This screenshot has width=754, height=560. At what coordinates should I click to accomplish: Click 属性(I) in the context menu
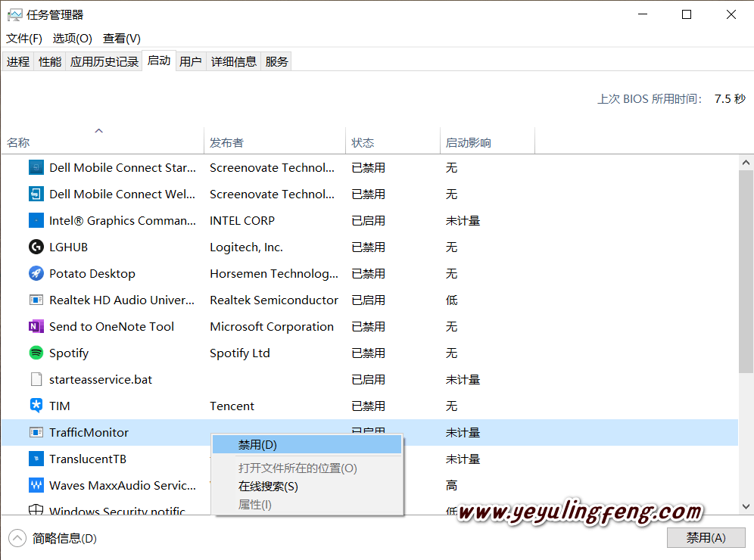[x=307, y=505]
